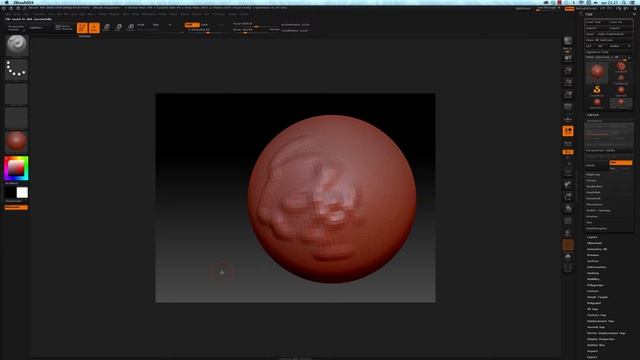Expand the Modify Topology section

(598, 211)
